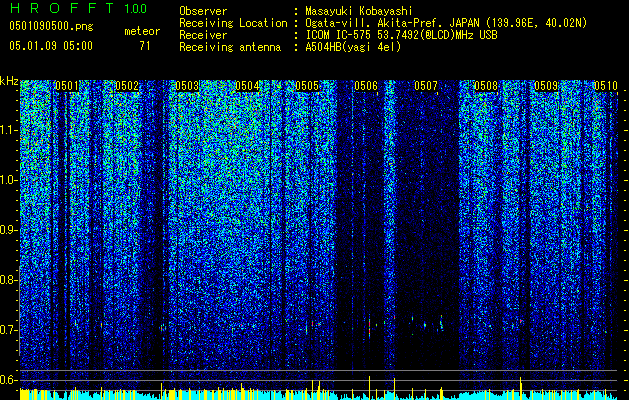This screenshot has height=400, width=629.
Task: Click the 1.0 frequency axis label
Action: point(8,180)
